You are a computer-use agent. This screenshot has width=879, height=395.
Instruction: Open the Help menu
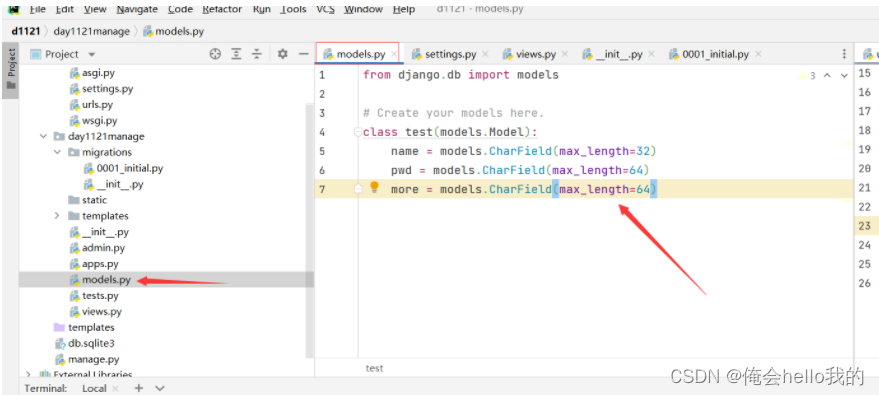tap(404, 9)
